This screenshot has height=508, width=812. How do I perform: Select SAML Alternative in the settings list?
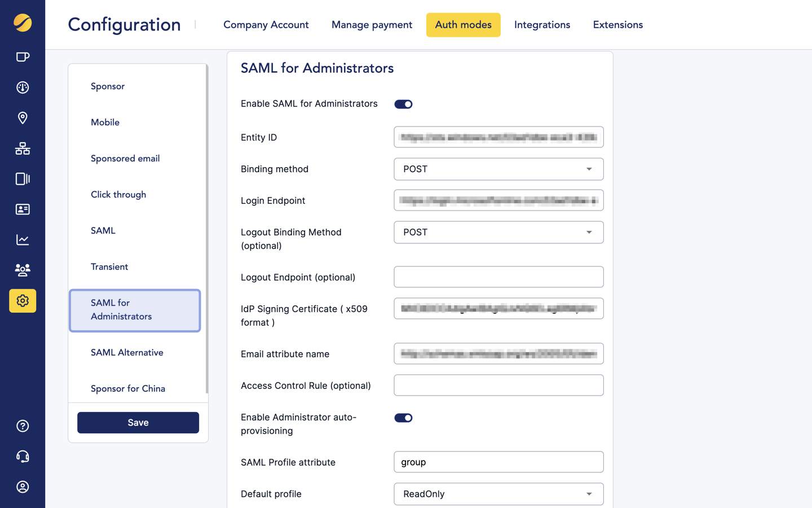coord(127,352)
